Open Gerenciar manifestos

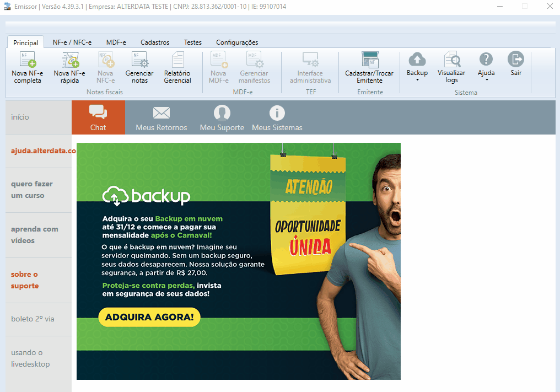point(254,68)
